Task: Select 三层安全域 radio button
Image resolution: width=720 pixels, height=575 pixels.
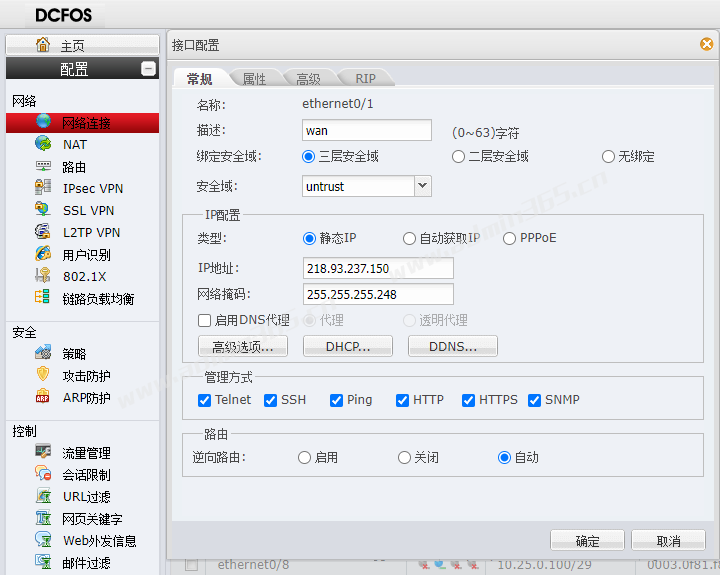Action: pos(309,157)
